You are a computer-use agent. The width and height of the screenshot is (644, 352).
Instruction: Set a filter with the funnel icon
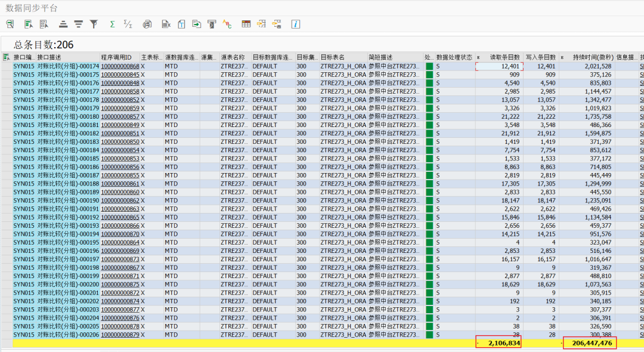(x=94, y=24)
